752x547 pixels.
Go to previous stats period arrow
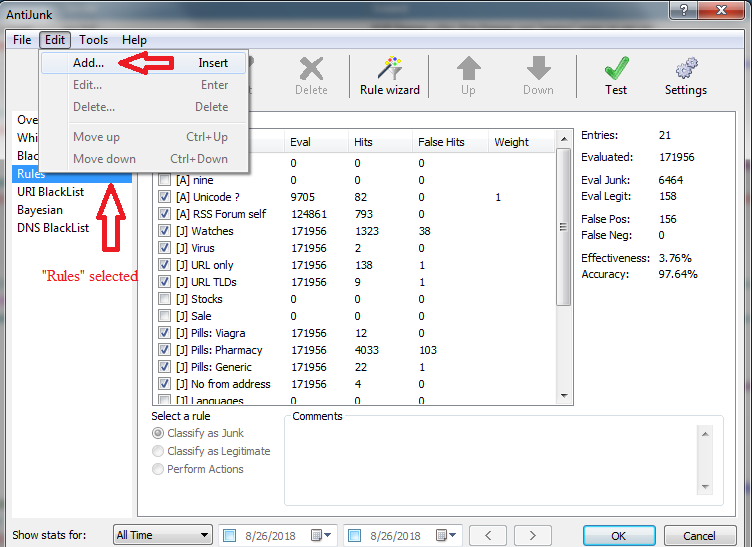tap(488, 535)
